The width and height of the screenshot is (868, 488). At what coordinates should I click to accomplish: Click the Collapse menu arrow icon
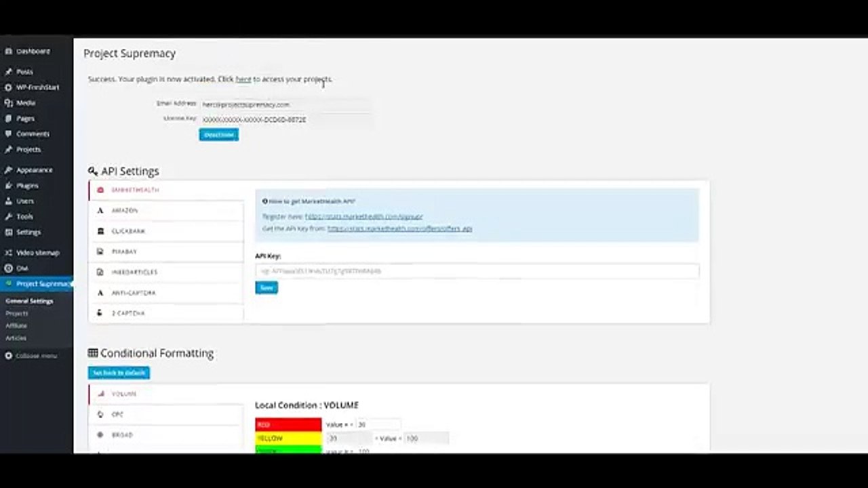[x=8, y=356]
